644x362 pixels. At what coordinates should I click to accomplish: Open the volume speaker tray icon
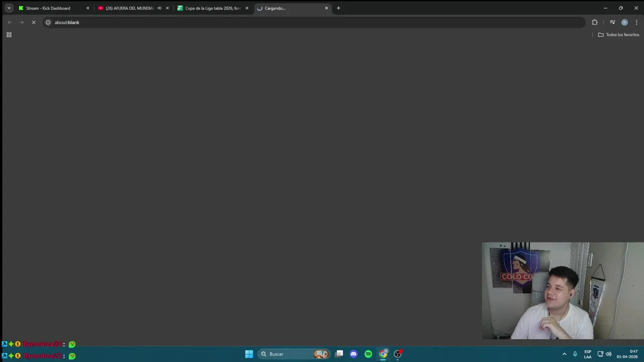[x=609, y=354]
